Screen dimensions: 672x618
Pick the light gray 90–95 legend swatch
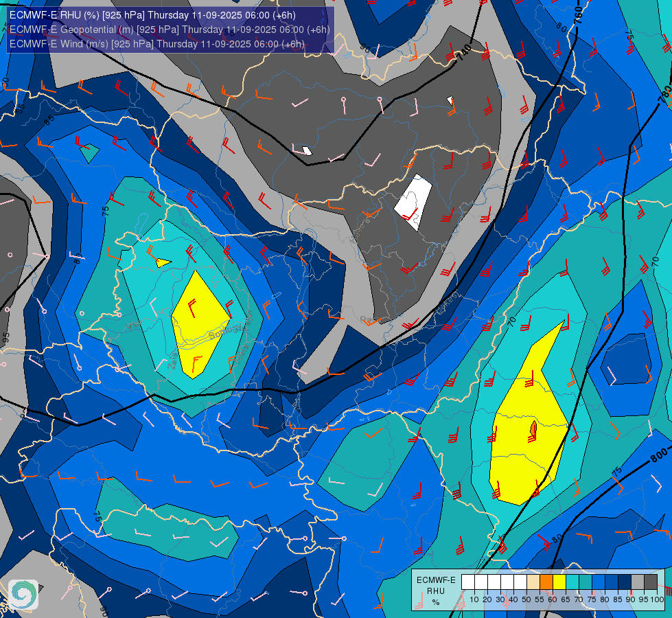638,582
